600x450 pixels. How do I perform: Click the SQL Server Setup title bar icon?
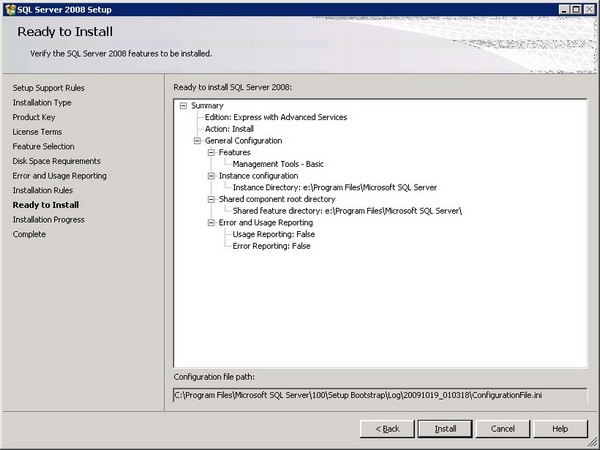tap(10, 10)
